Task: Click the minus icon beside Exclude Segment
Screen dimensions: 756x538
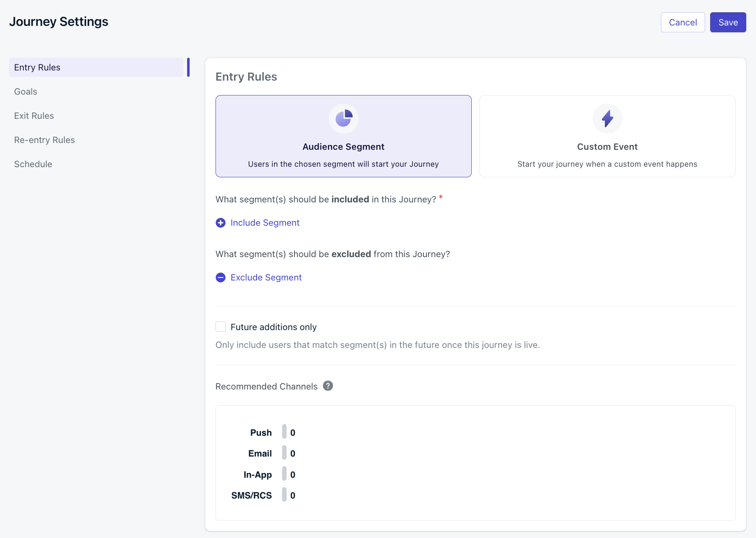Action: [221, 277]
